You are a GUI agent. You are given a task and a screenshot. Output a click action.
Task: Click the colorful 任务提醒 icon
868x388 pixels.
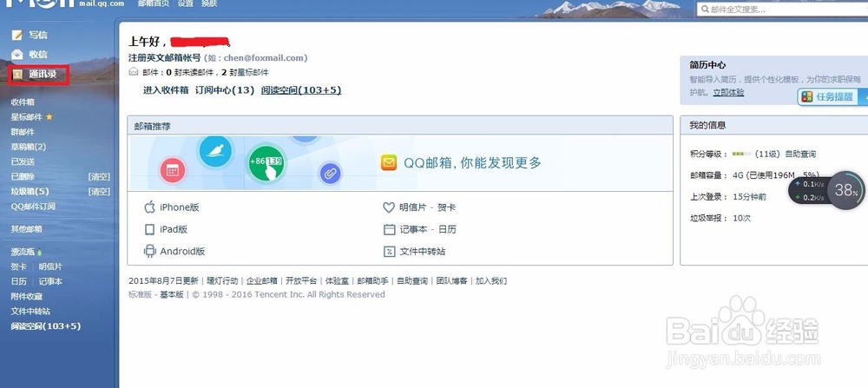(x=807, y=96)
